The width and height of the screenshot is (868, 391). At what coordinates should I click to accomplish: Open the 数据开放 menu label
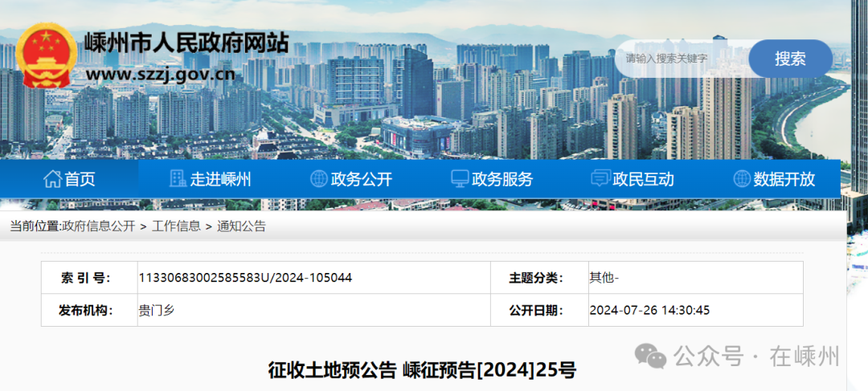784,179
